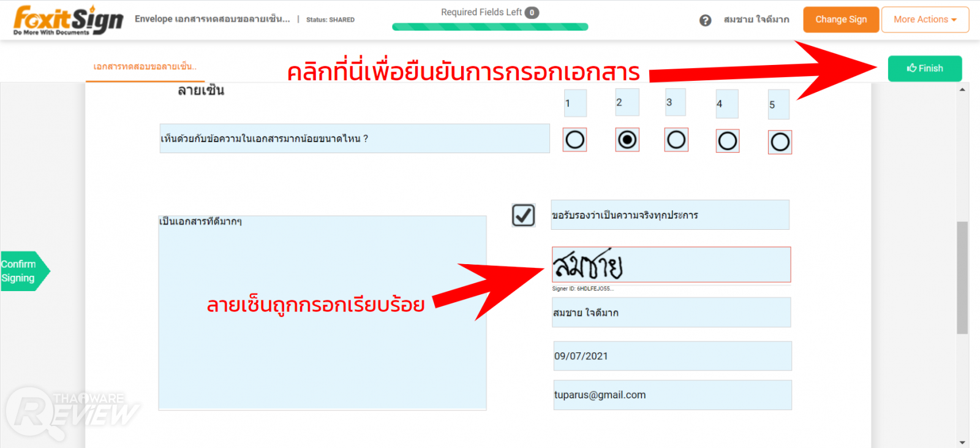Click the scrollbar up arrow
Viewport: 980px width, 448px height.
pos(962,89)
